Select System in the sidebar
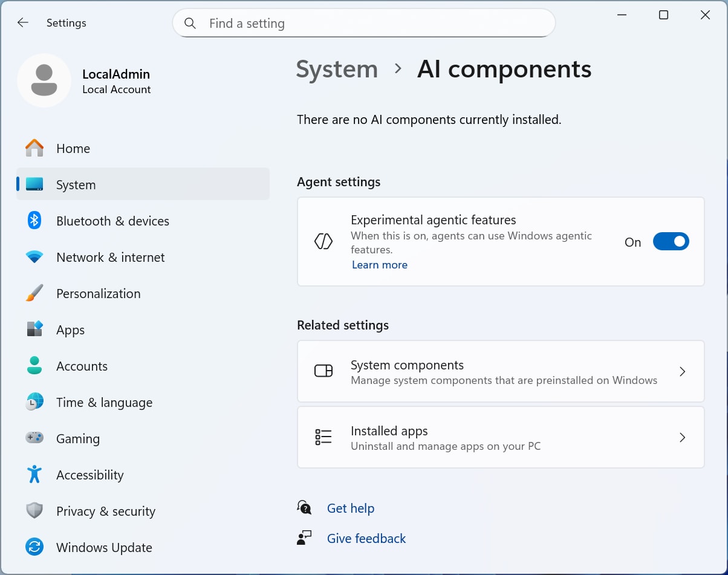The image size is (728, 575). [76, 184]
